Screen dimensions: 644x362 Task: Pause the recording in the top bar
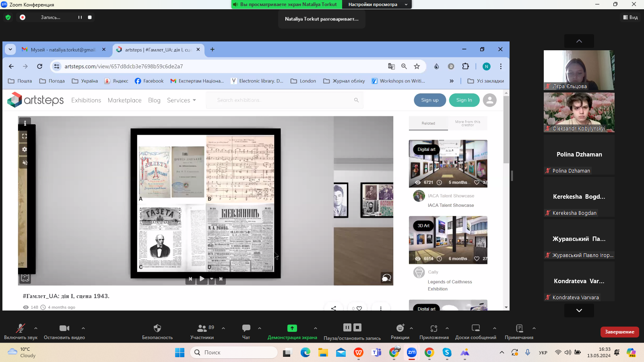[80, 17]
